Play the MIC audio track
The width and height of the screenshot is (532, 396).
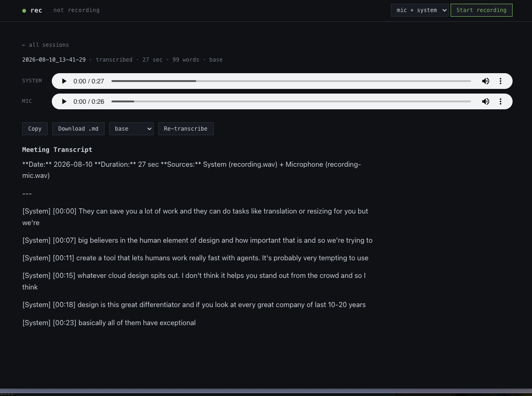click(64, 101)
